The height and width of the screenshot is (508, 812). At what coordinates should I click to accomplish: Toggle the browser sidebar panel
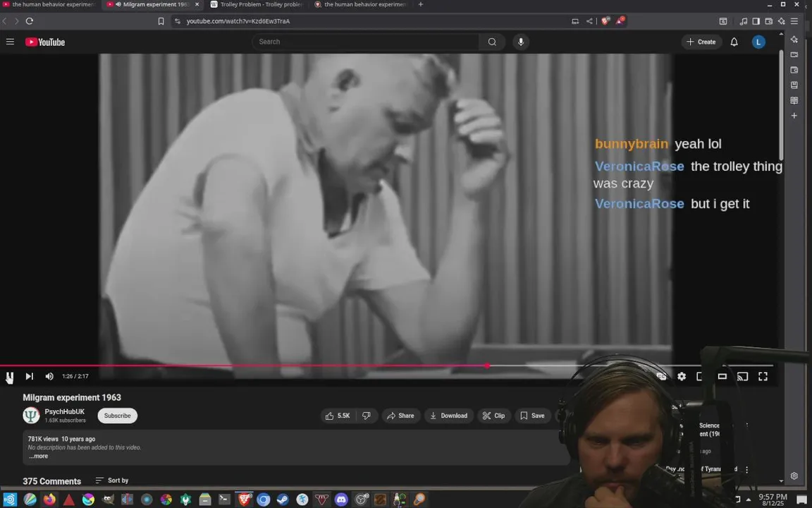tap(756, 21)
